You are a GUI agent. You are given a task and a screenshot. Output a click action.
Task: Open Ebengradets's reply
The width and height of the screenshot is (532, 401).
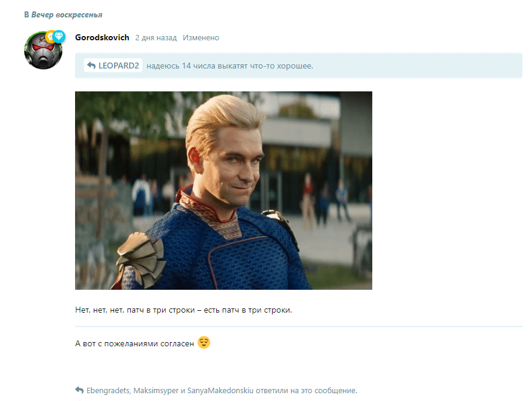point(108,390)
